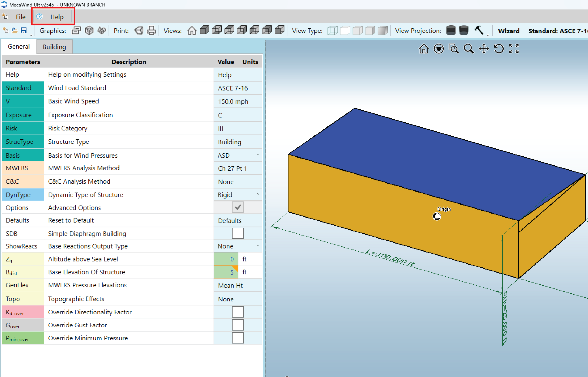Viewport: 588px width, 377px height.
Task: Click the zoom window icon in the viewport
Action: click(453, 49)
